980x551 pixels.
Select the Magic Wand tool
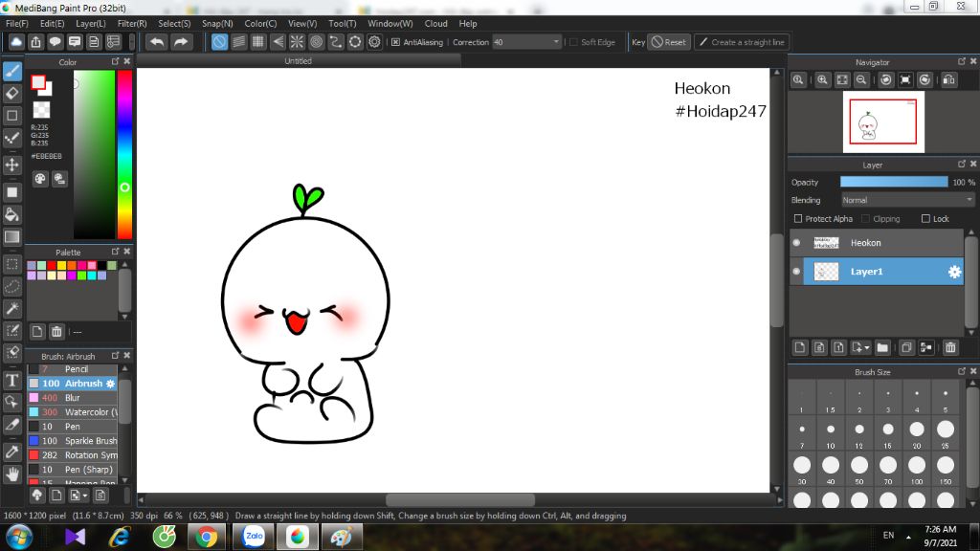[x=12, y=308]
